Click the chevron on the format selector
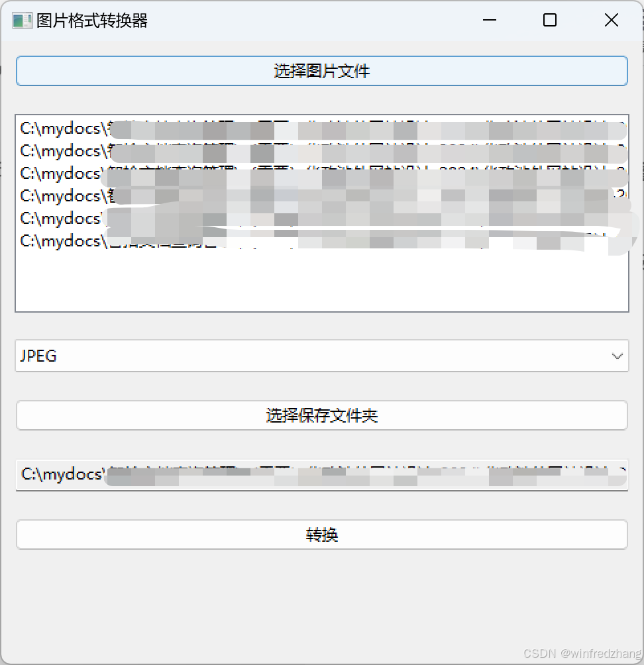This screenshot has height=665, width=644. [616, 356]
